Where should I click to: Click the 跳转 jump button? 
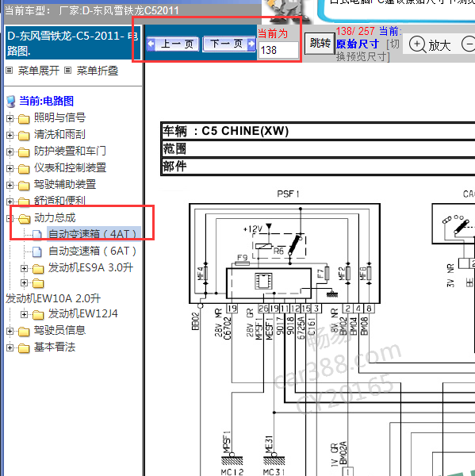coord(320,44)
